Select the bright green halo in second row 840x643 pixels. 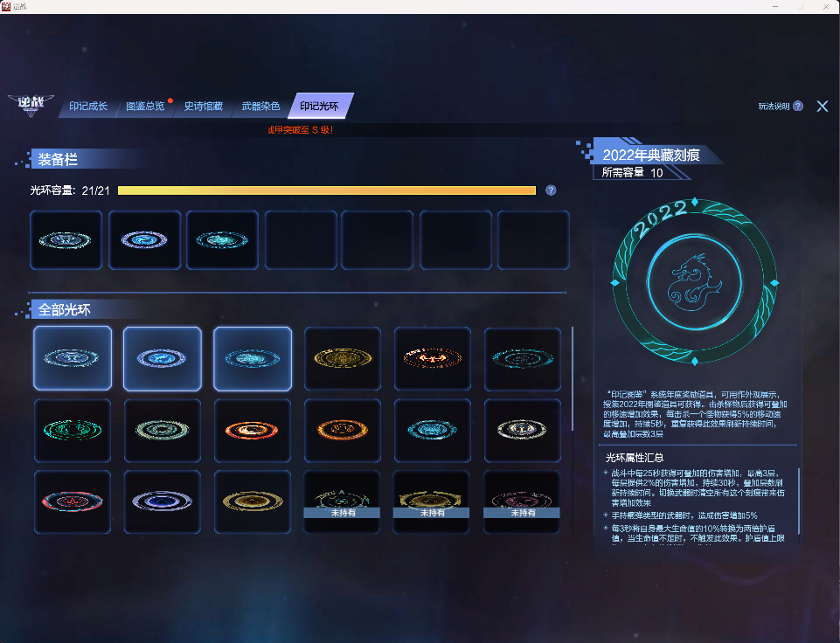(73, 430)
